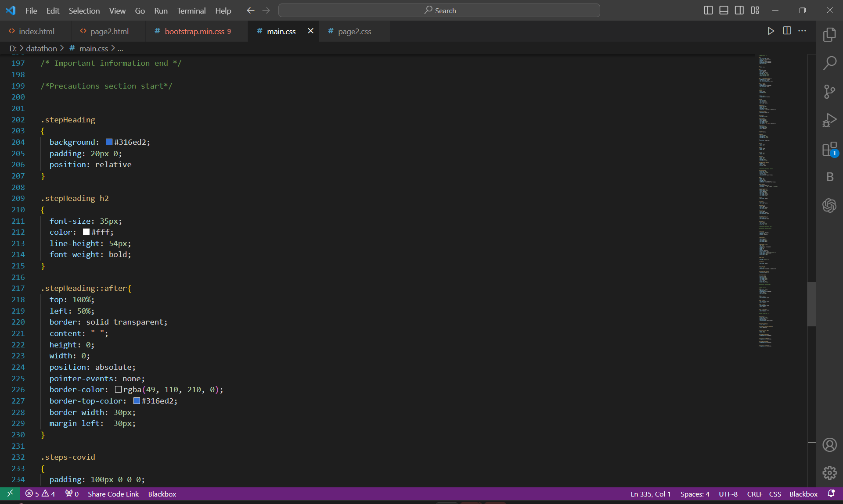
Task: Open the Extensions view with update badge
Action: (x=829, y=149)
